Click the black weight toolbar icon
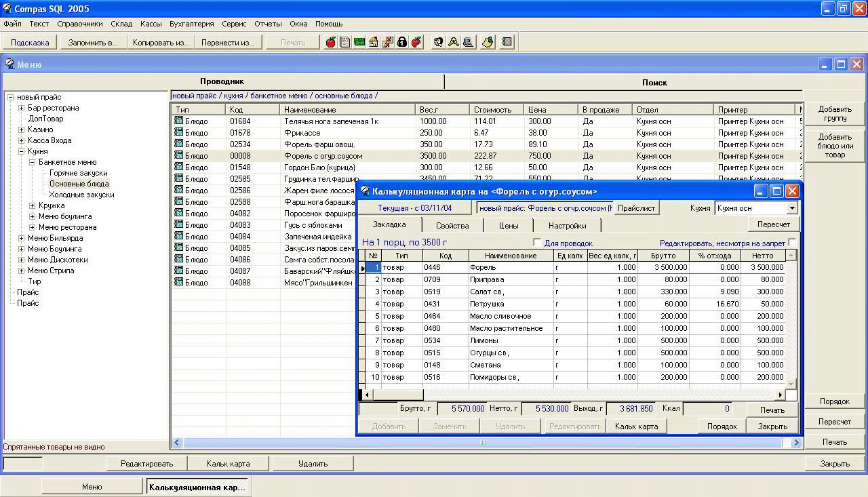The image size is (868, 497). coord(402,42)
